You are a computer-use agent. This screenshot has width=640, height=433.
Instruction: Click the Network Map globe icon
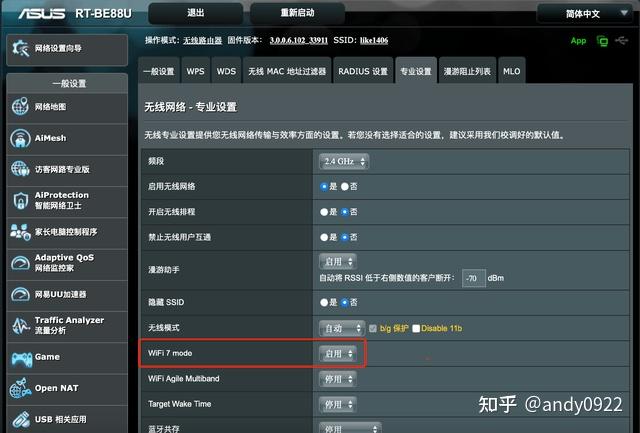[20, 107]
